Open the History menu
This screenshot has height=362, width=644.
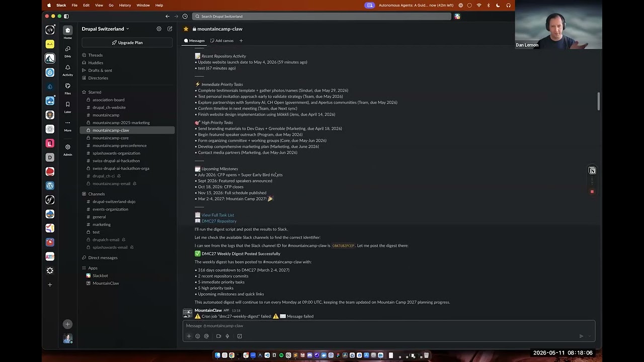click(x=125, y=5)
